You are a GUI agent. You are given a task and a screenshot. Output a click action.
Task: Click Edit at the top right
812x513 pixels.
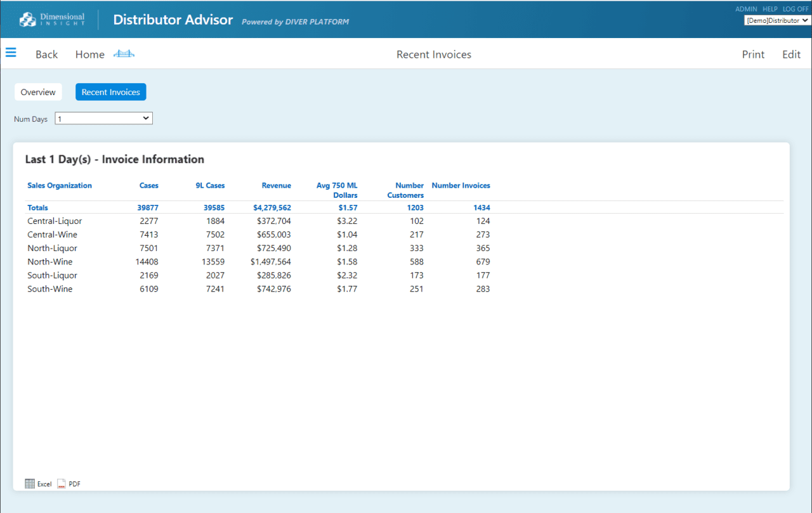[x=791, y=54]
